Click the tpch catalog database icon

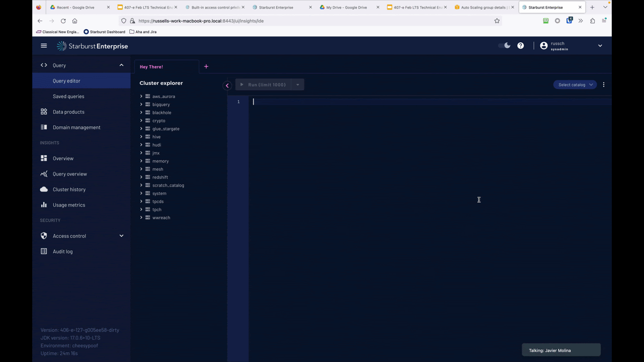coord(148,209)
